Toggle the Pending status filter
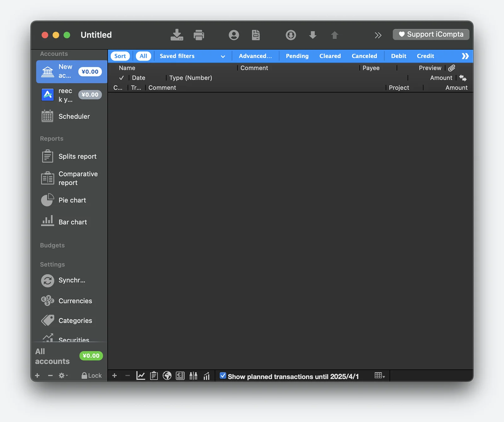The width and height of the screenshot is (504, 422). [x=297, y=56]
